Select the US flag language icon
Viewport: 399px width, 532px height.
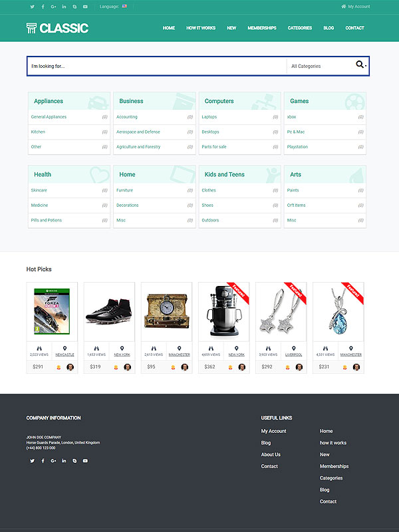(x=124, y=6)
